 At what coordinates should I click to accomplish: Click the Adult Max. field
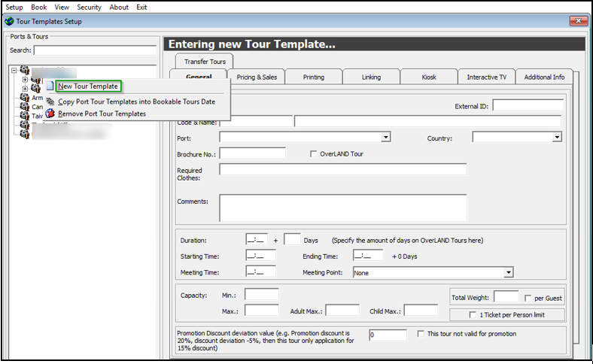click(342, 311)
